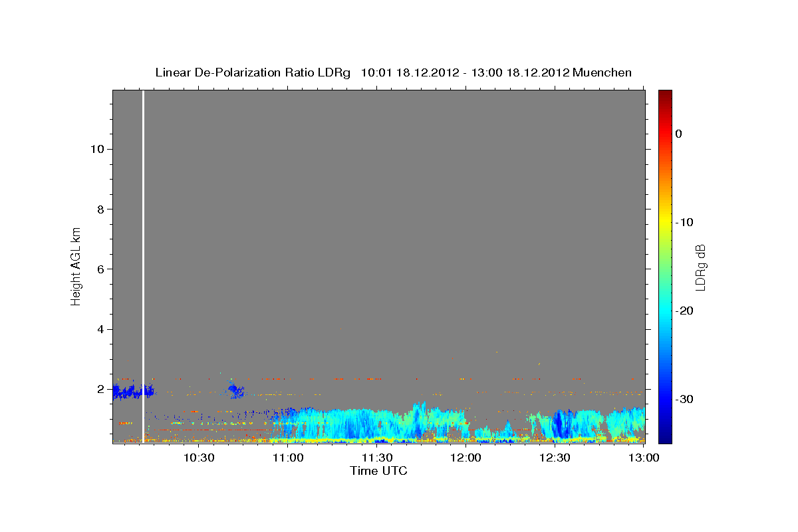Click the '10:30' time tick label
This screenshot has width=798, height=532.
point(199,458)
